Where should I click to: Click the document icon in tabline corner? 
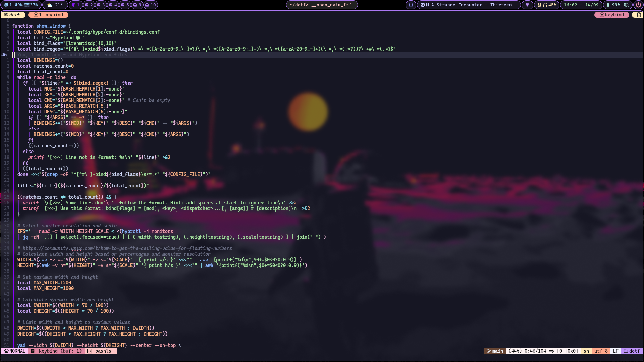point(639,15)
